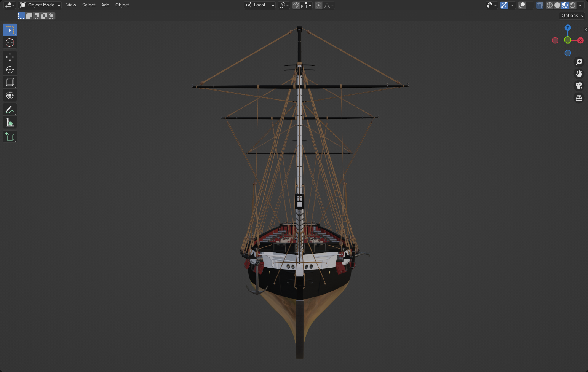Toggle X-ray mode
Screen dimensions: 588x372
[x=540, y=5]
